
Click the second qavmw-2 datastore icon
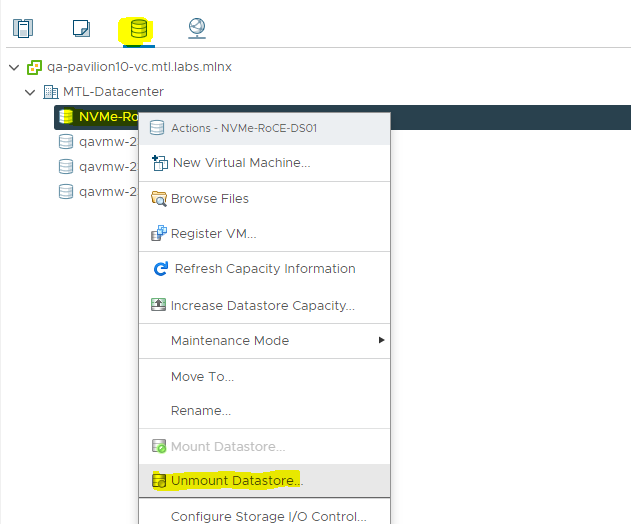tap(66, 167)
